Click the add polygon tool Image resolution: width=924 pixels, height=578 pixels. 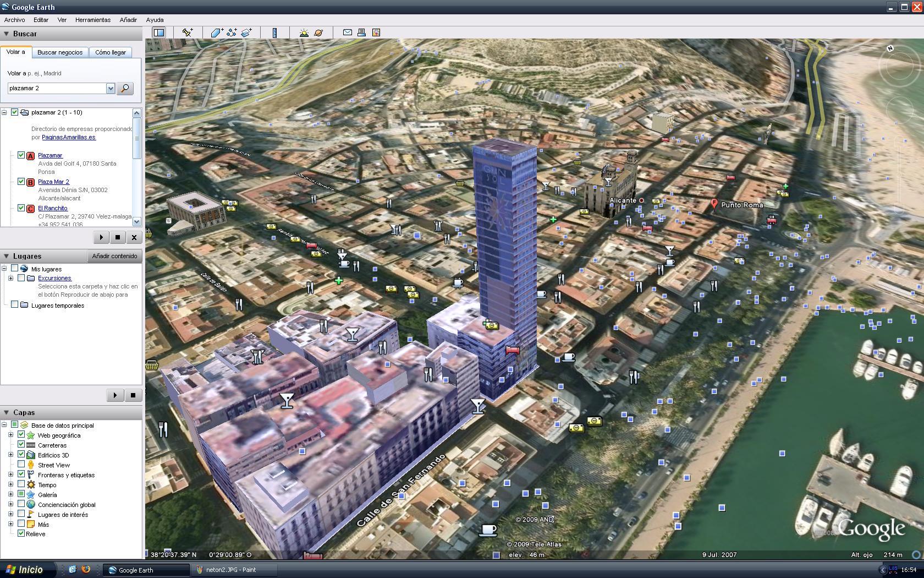(x=216, y=32)
